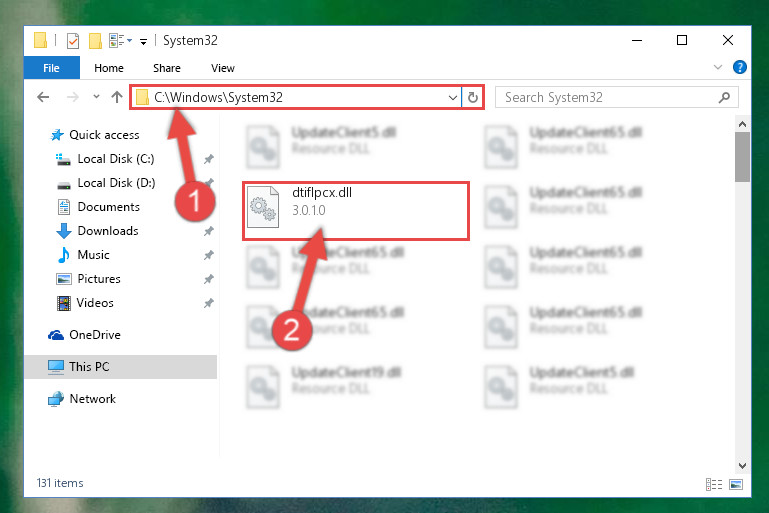
Task: Click the Search System32 field
Action: (x=616, y=97)
